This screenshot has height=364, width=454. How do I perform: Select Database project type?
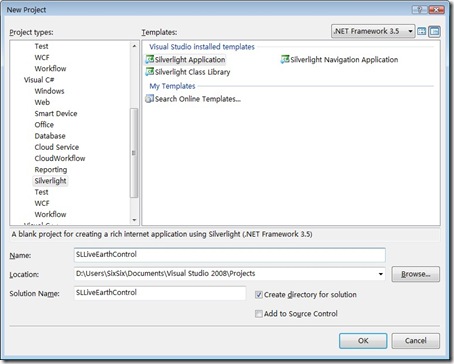pyautogui.click(x=50, y=136)
